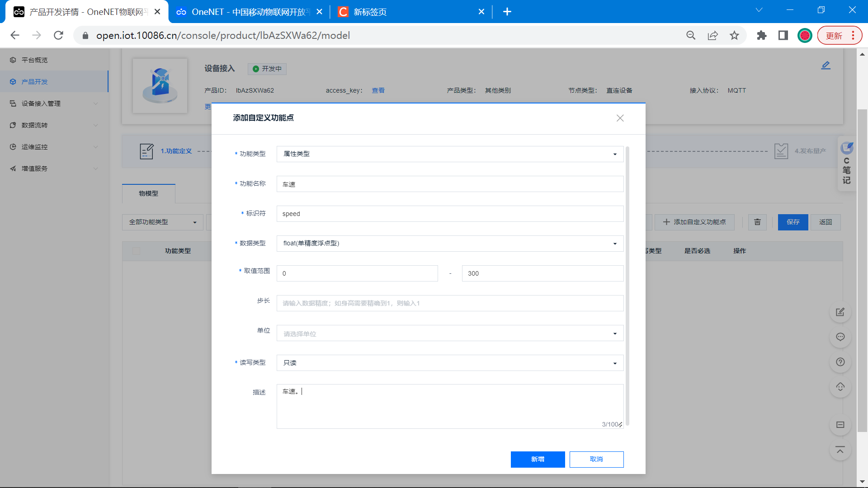
Task: Click the share page icon in address bar
Action: (712, 36)
